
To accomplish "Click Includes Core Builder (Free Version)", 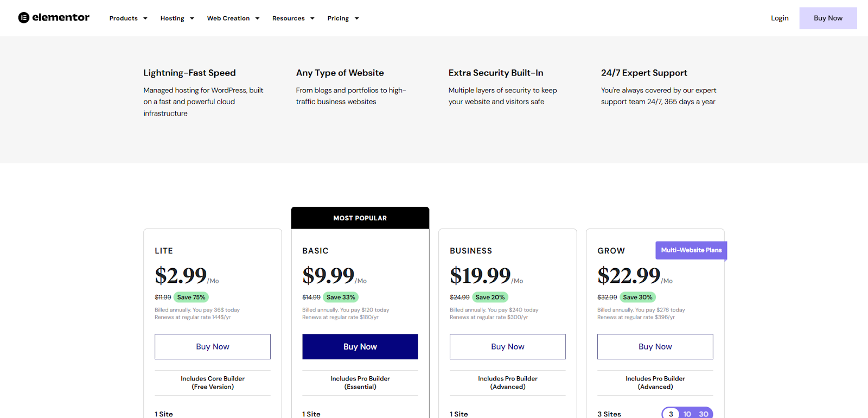I will pyautogui.click(x=213, y=383).
